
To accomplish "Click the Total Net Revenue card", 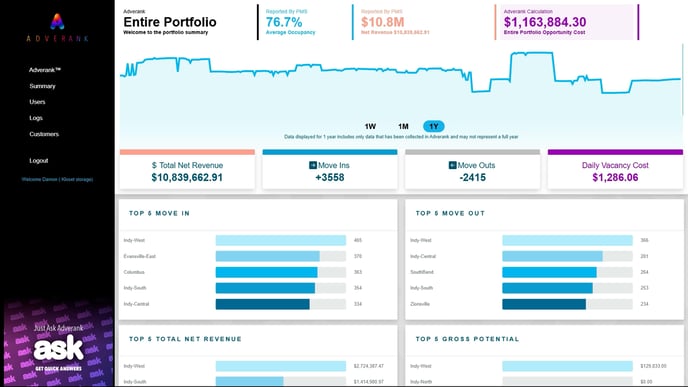I will tap(187, 169).
